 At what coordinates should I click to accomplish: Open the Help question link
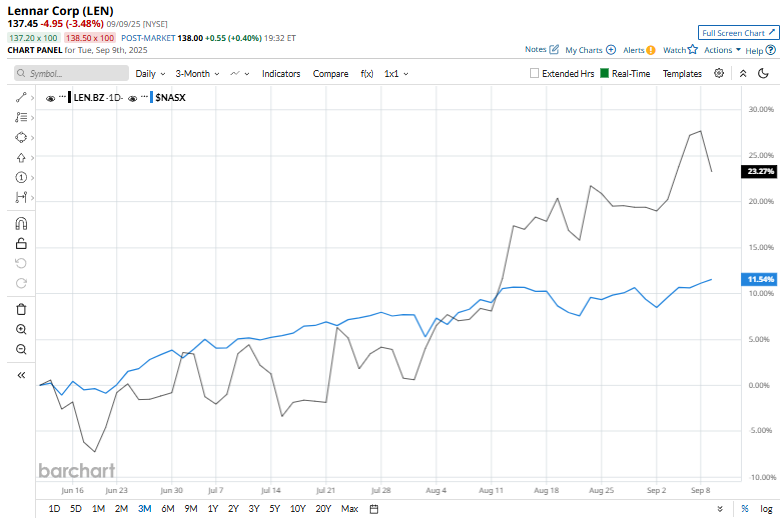point(760,50)
